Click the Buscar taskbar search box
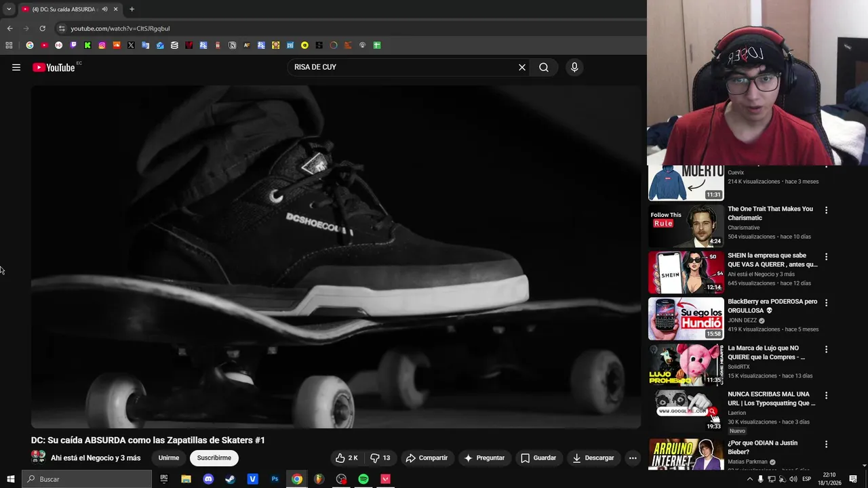This screenshot has width=868, height=488. click(87, 479)
